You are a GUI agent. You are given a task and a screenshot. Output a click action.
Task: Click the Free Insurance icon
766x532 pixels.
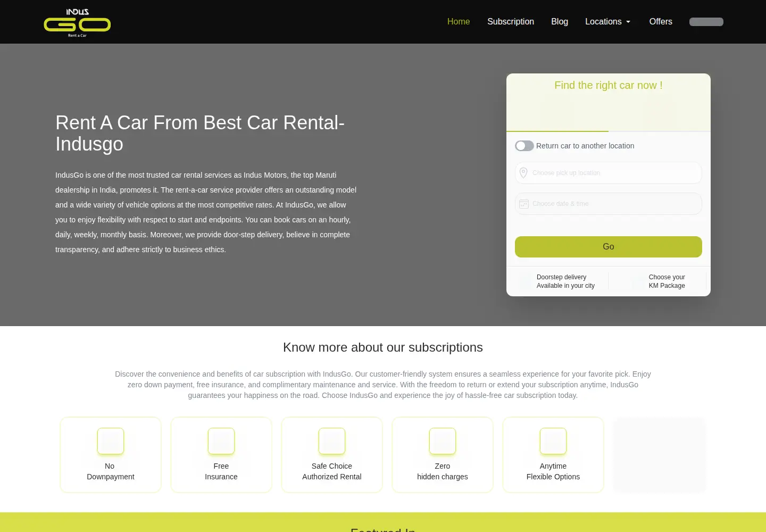pyautogui.click(x=221, y=441)
